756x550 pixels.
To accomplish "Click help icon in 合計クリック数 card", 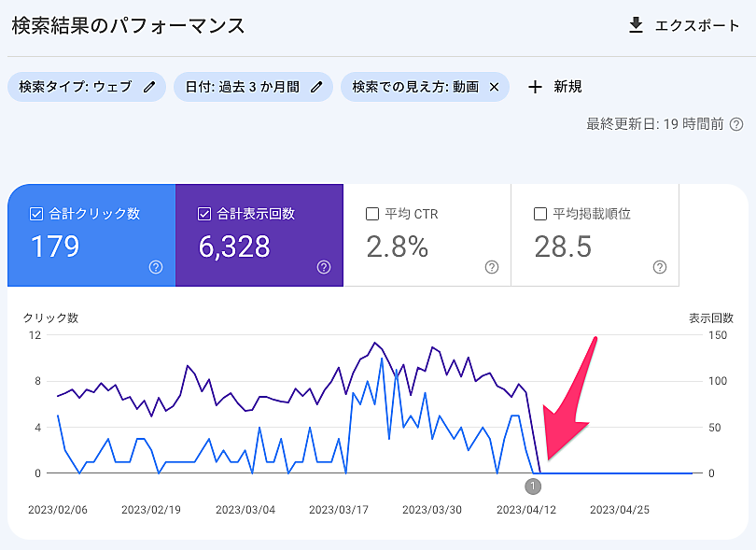I will click(x=156, y=267).
